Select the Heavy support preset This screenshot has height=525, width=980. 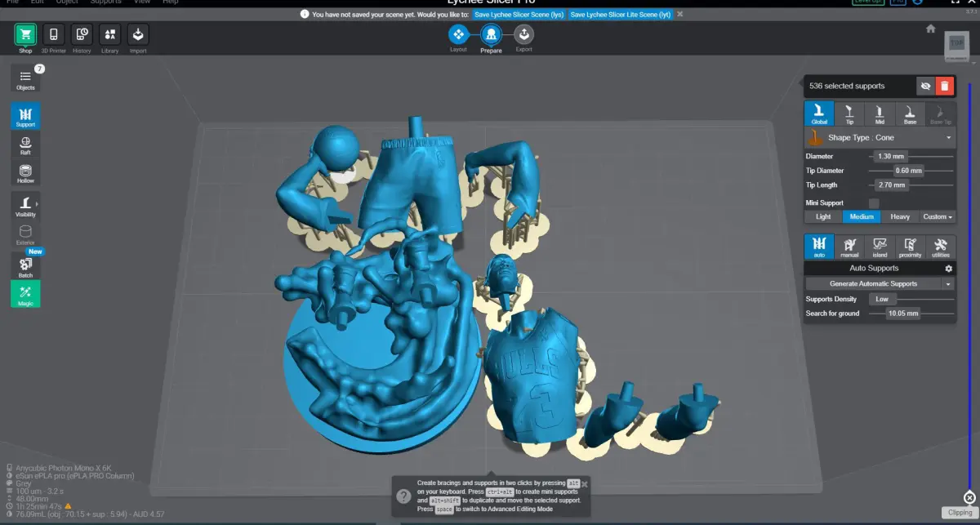click(900, 216)
